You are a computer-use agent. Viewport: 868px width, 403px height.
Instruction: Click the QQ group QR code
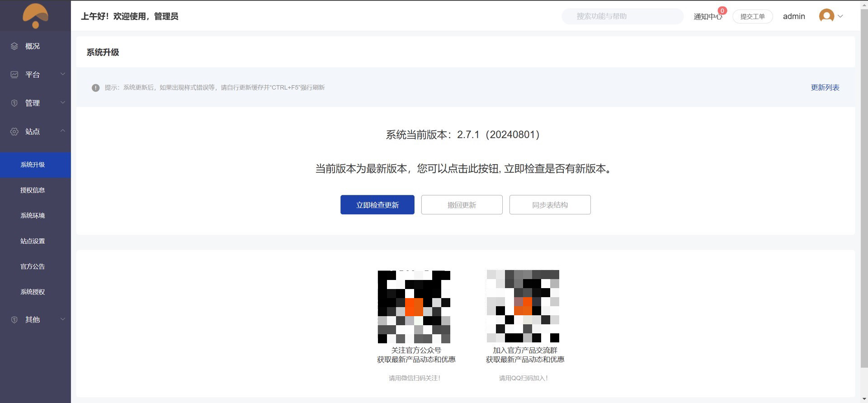click(x=523, y=307)
